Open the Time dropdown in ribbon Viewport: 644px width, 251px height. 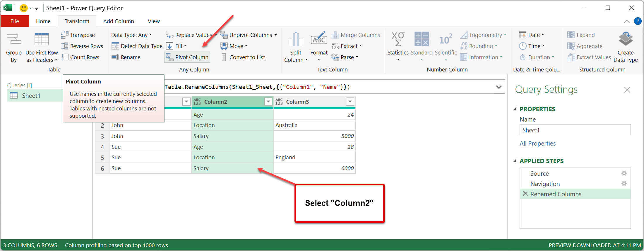click(532, 46)
